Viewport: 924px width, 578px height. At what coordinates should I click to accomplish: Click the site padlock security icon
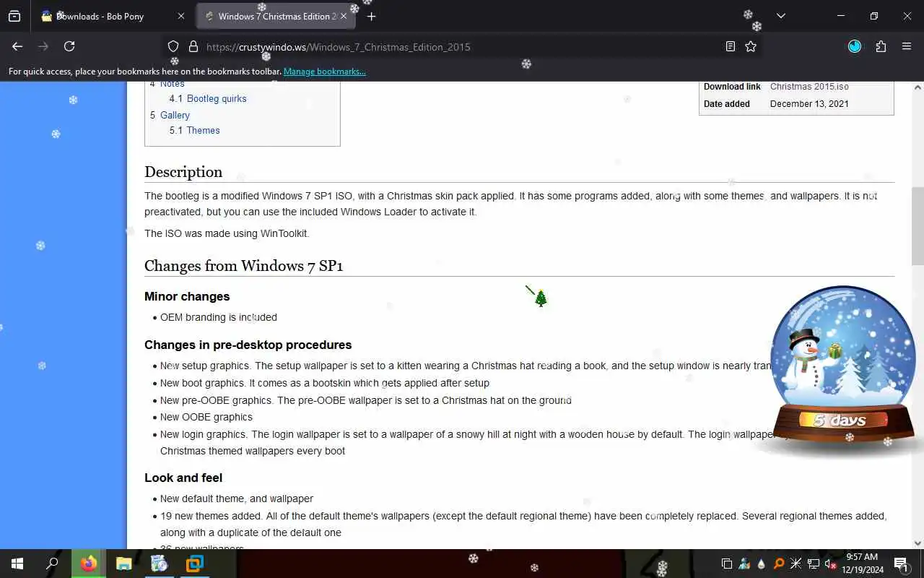tap(193, 46)
